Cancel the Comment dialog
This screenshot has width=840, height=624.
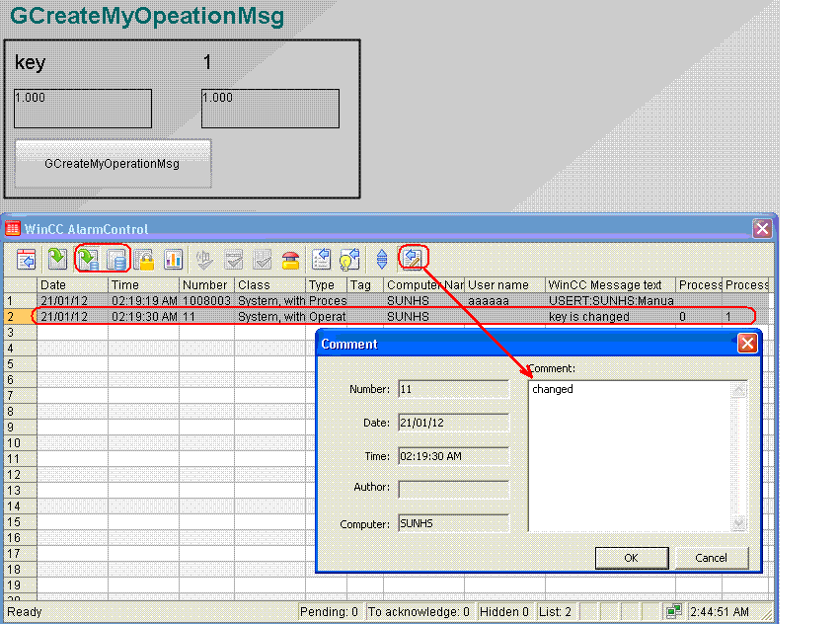pos(711,558)
